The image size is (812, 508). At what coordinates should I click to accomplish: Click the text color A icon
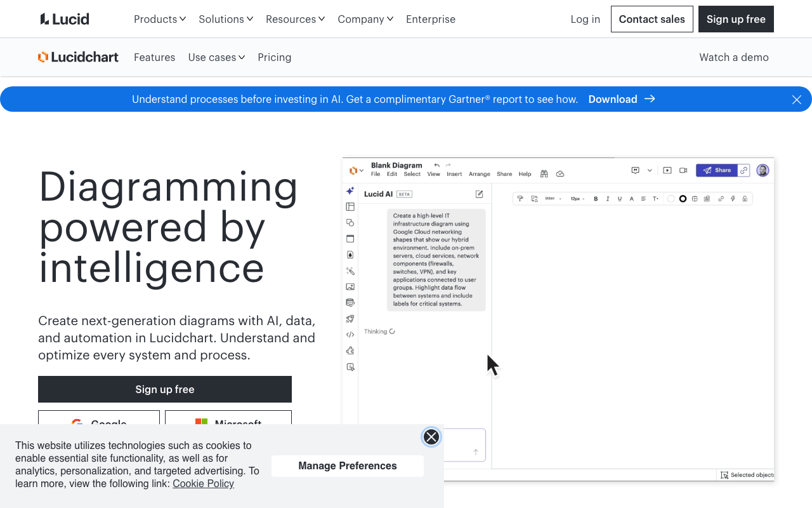click(x=632, y=199)
